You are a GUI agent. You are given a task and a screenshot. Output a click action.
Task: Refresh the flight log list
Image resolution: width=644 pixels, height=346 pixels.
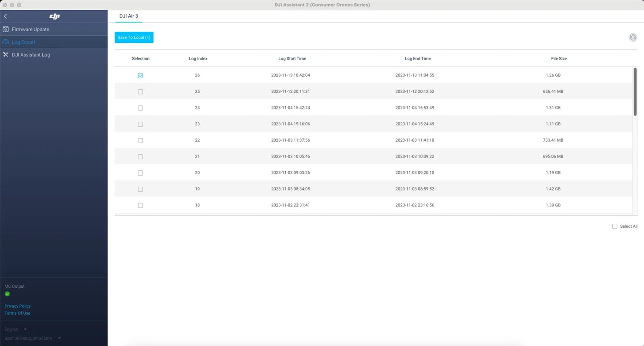tap(633, 38)
